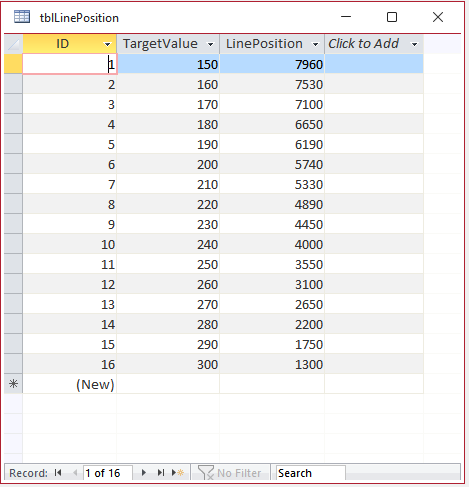Click LinePosition cell 7960
This screenshot has width=469, height=487.
pos(272,64)
